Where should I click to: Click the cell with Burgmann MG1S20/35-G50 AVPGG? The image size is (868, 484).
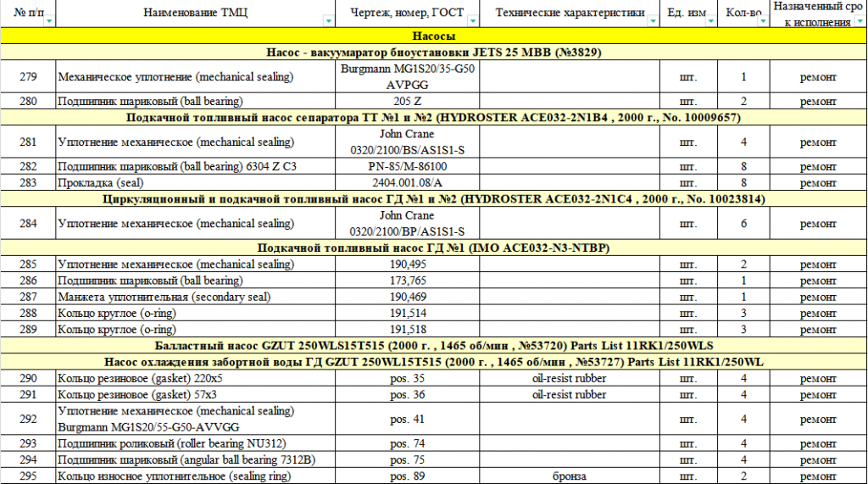pyautogui.click(x=407, y=76)
